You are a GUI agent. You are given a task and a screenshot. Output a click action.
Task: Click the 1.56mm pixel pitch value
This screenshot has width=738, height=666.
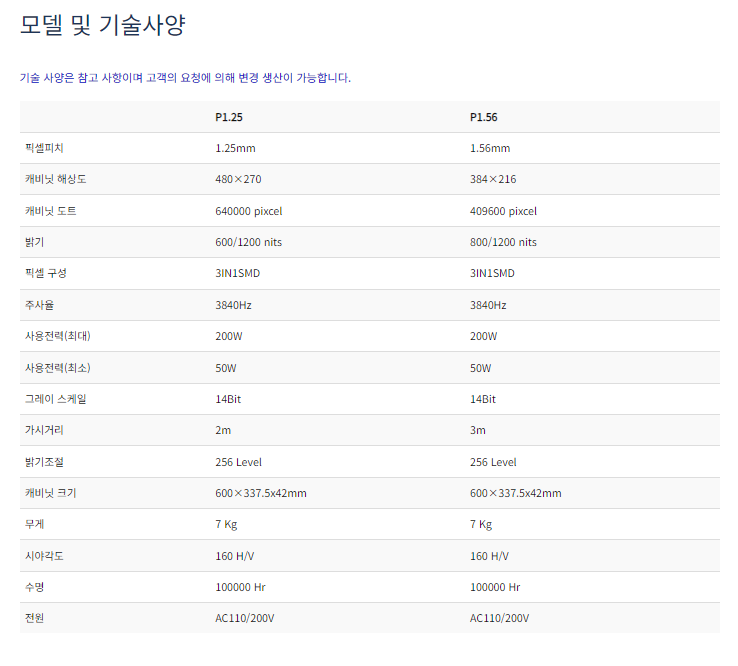(490, 148)
